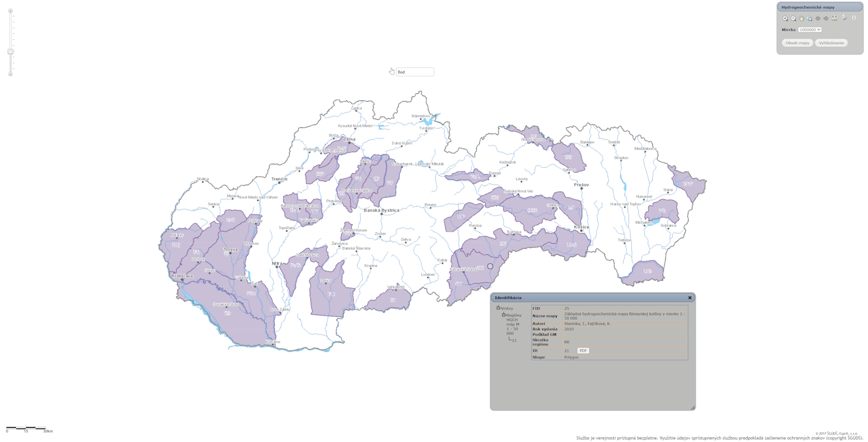Go to next map extent arrow
Screen dimensions: 868x442
(x=826, y=18)
